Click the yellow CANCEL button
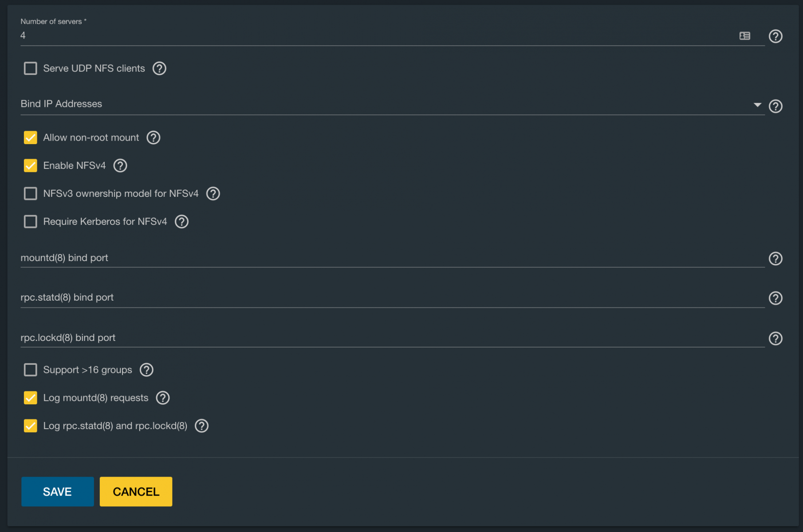Screen dimensions: 803x532 [x=136, y=491]
